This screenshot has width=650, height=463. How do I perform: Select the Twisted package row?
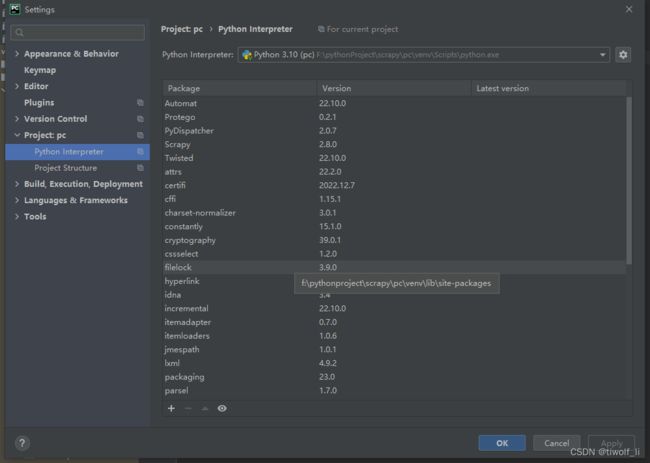[x=394, y=158]
